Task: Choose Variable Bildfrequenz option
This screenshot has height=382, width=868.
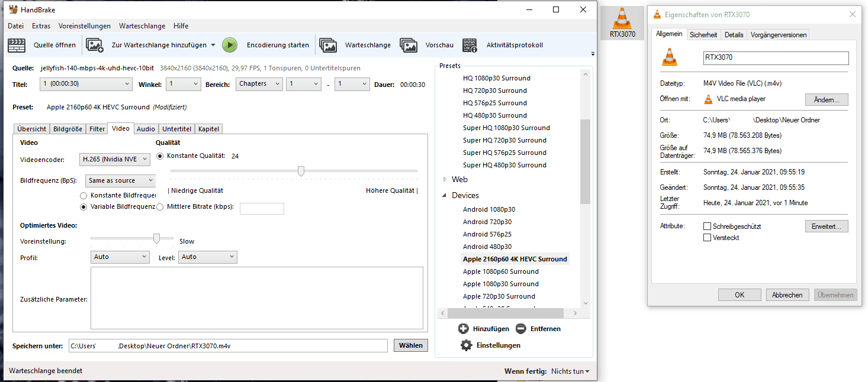Action: point(83,207)
